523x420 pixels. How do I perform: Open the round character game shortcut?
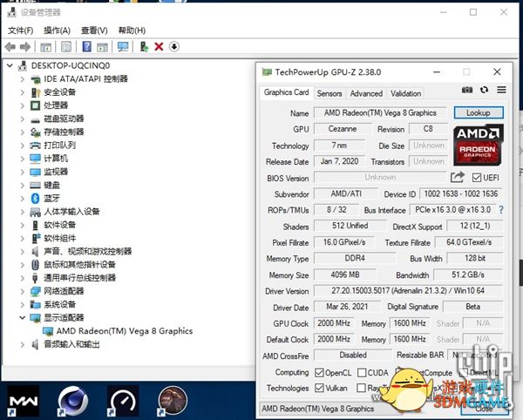[173, 401]
